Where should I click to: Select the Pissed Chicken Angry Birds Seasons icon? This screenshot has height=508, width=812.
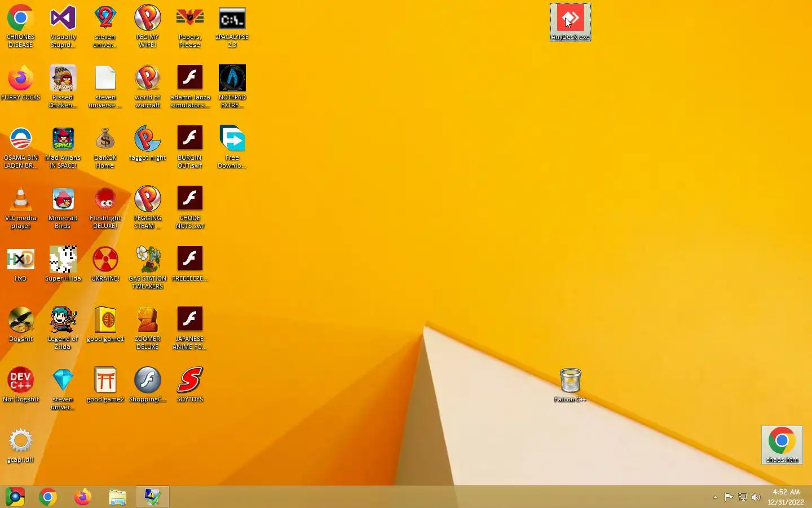[x=63, y=86]
